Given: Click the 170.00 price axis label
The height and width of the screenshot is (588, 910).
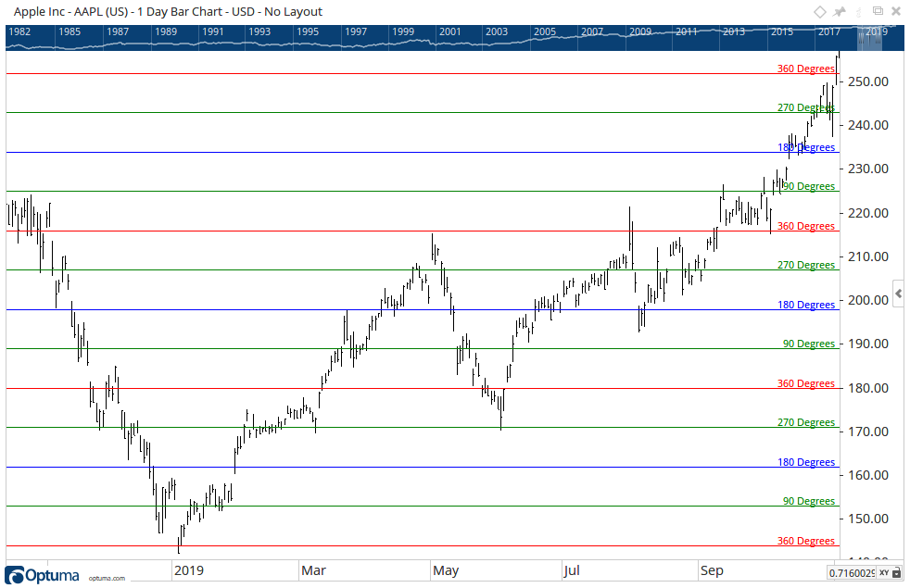Looking at the screenshot, I should (x=868, y=432).
